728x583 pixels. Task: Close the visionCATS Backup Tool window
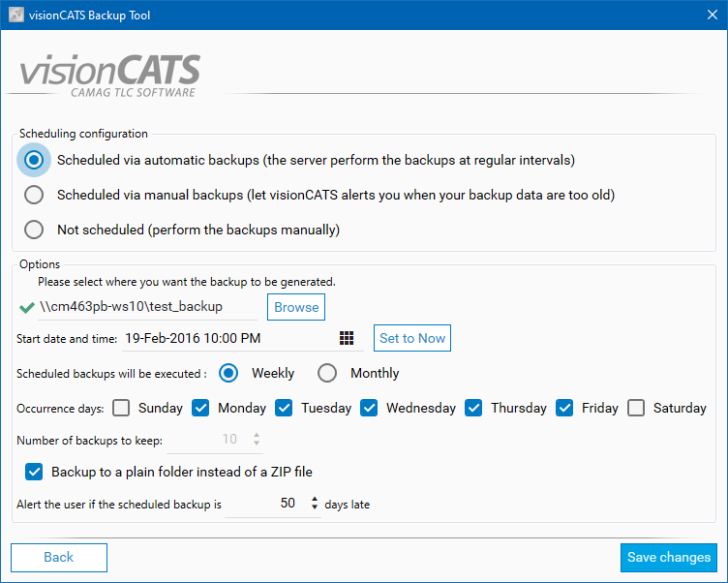(710, 15)
